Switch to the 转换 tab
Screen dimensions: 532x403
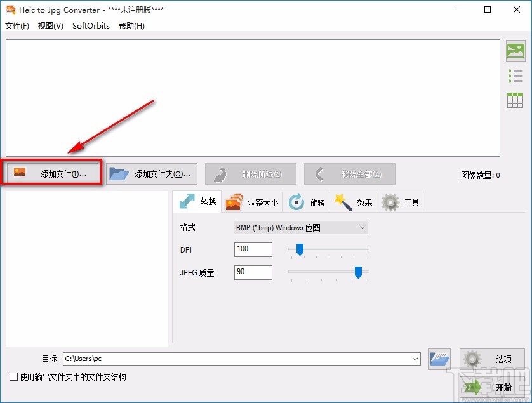click(197, 202)
